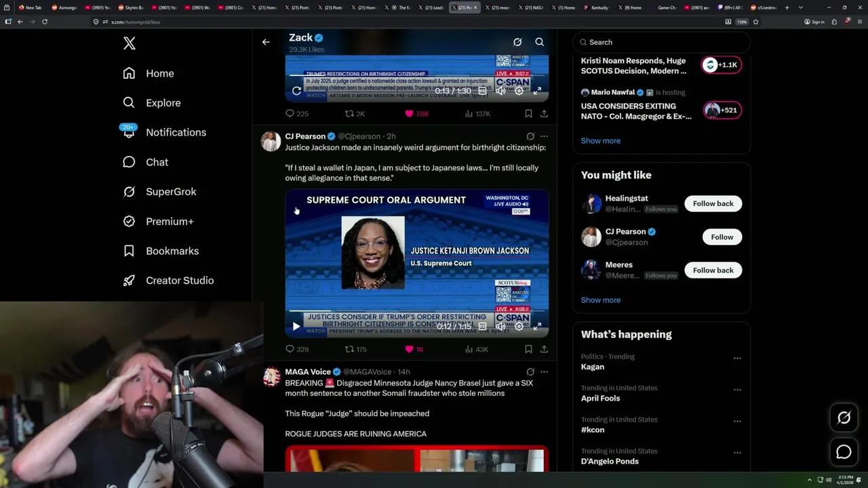Seek the Justice Jackson video progress bar
868x488 pixels.
416,311
